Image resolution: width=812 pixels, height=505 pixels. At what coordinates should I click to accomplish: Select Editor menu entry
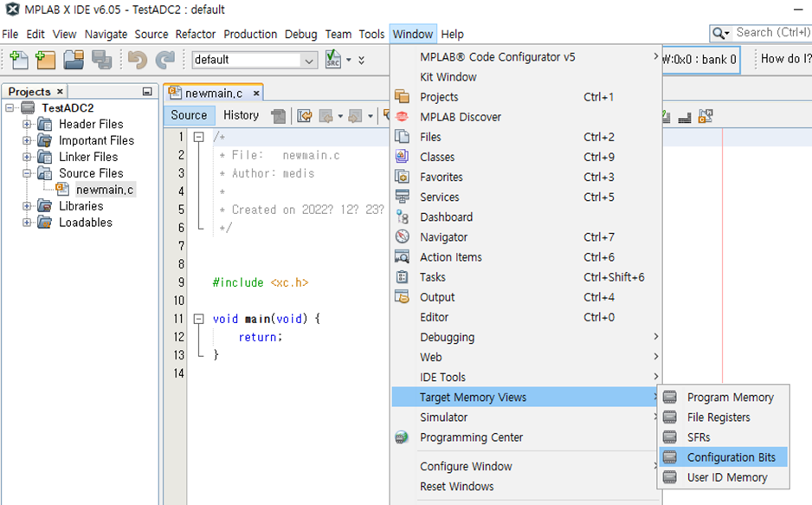[x=525, y=317]
